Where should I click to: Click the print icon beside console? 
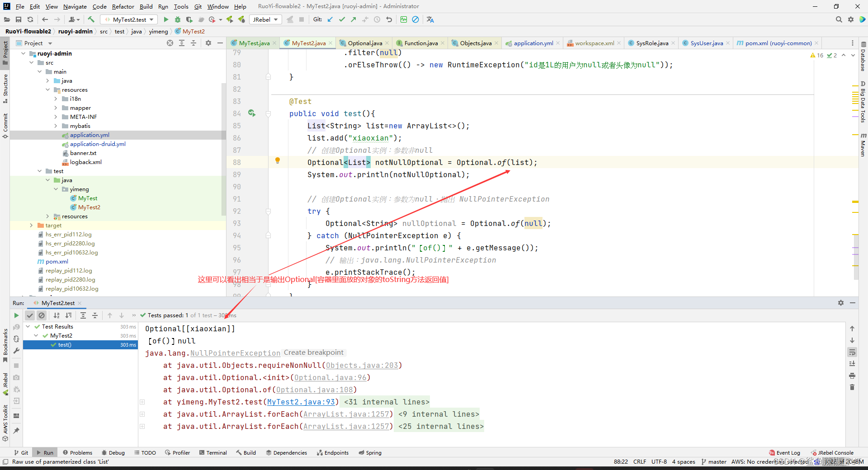[852, 376]
